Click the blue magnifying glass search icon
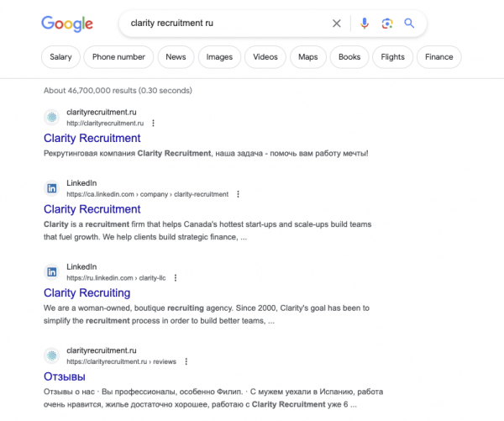This screenshot has width=504, height=421. point(409,24)
